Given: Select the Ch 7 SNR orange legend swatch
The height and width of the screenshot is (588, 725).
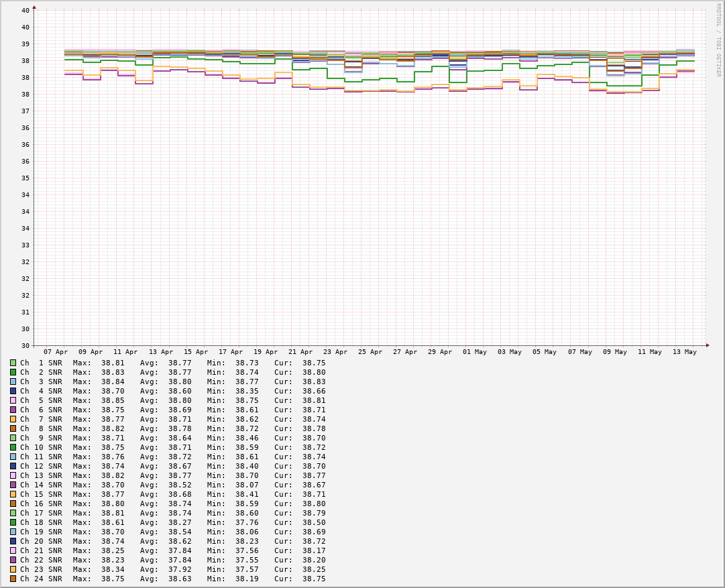Looking at the screenshot, I should click(x=13, y=419).
